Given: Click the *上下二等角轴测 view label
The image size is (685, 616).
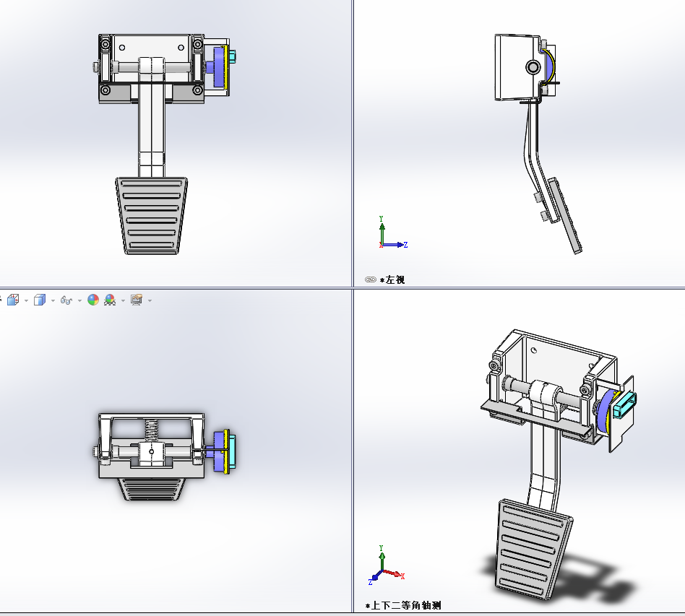Looking at the screenshot, I should 403,605.
